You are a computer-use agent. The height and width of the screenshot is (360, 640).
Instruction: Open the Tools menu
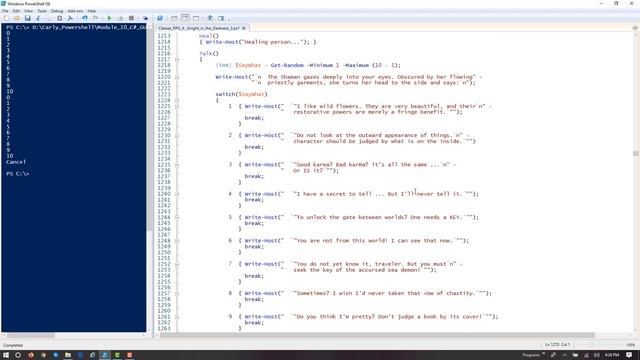pyautogui.click(x=42, y=11)
